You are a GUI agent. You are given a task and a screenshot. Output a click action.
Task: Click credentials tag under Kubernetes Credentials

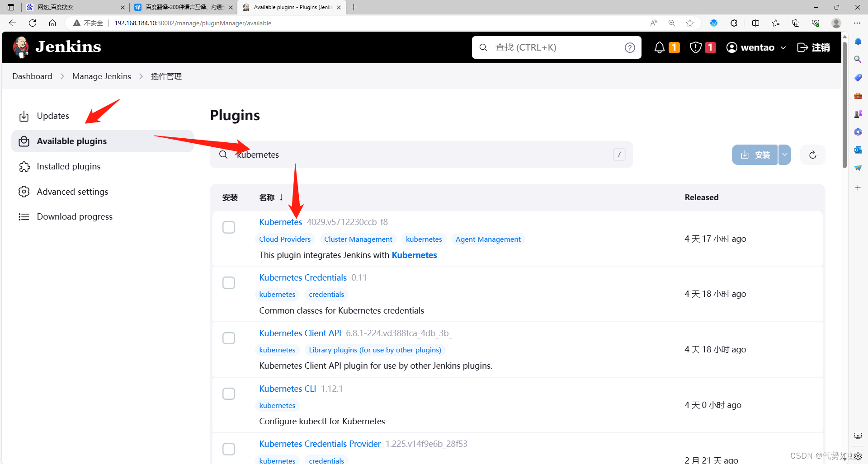pyautogui.click(x=326, y=294)
